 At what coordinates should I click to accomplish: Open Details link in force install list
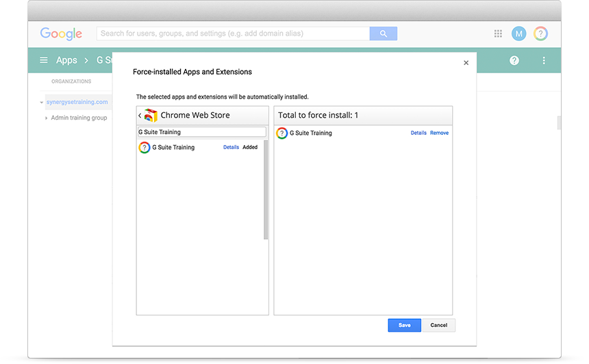coord(418,133)
